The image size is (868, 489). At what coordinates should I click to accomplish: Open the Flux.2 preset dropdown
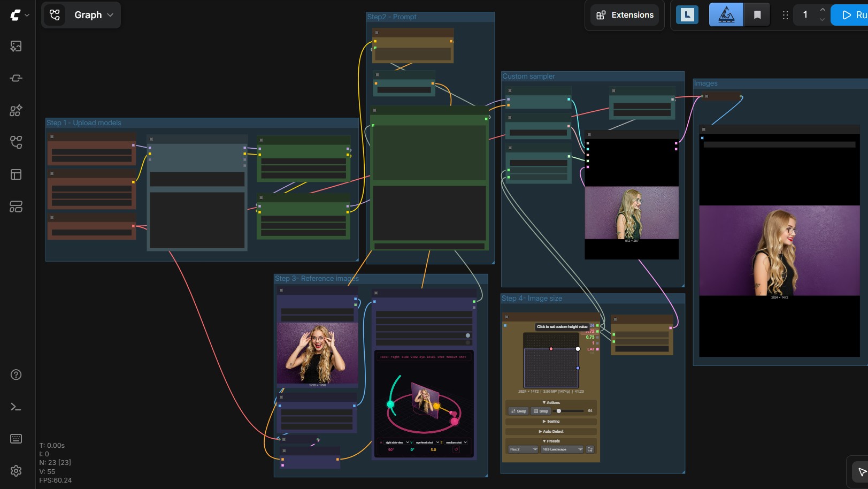click(x=523, y=449)
